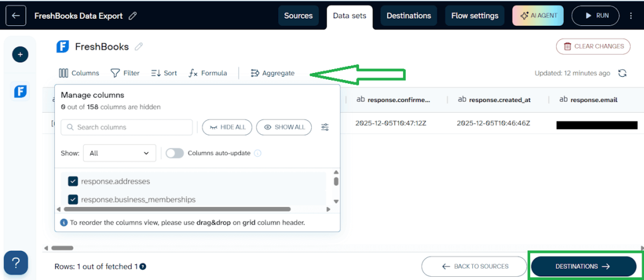This screenshot has height=280, width=644.
Task: Click the BACK TO SOURCES button
Action: (474, 266)
